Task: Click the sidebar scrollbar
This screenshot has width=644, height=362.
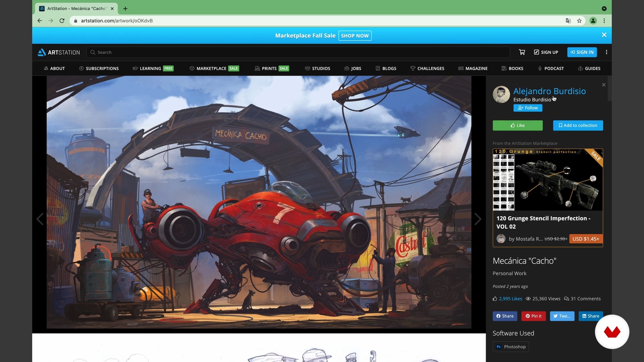Action: point(609,88)
